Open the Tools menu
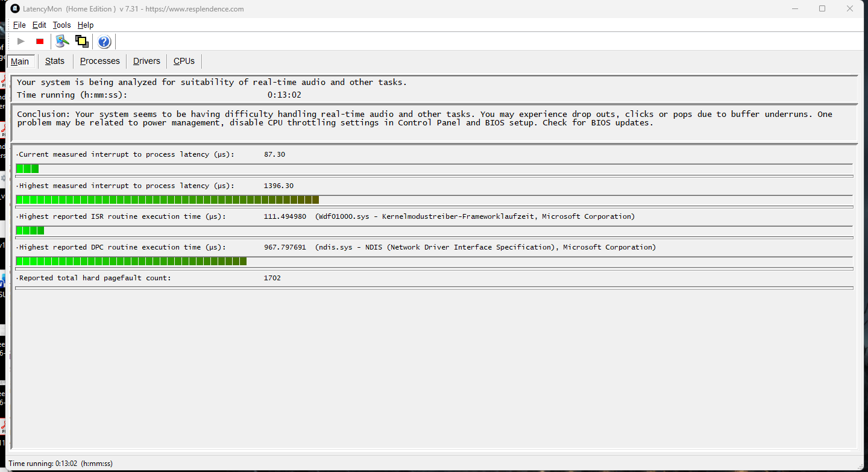The width and height of the screenshot is (868, 472). 61,25
